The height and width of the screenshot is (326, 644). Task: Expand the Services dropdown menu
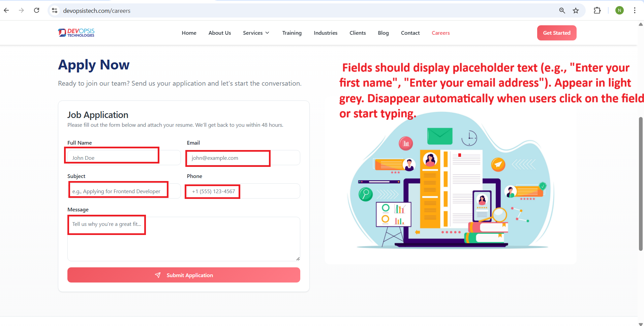point(256,33)
